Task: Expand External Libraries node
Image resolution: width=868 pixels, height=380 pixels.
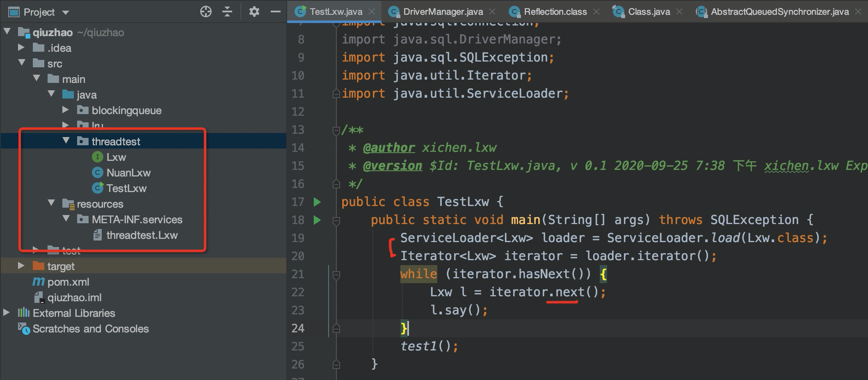Action: 7,312
